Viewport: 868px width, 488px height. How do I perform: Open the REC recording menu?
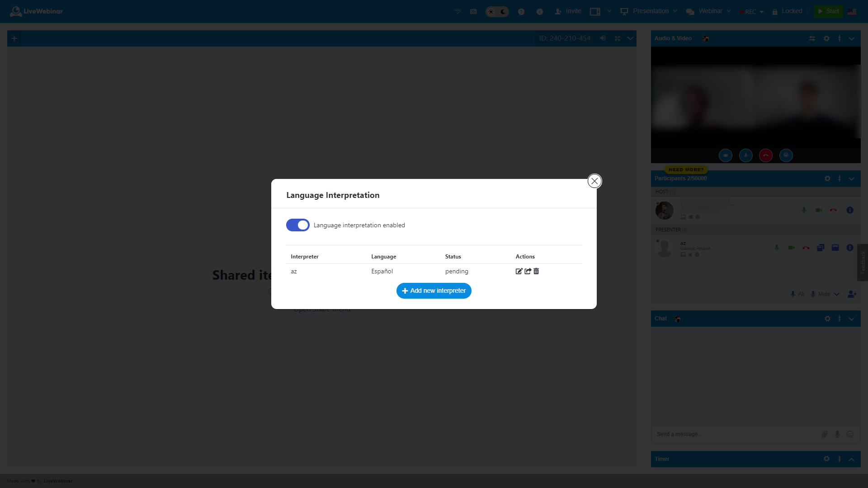pyautogui.click(x=752, y=12)
